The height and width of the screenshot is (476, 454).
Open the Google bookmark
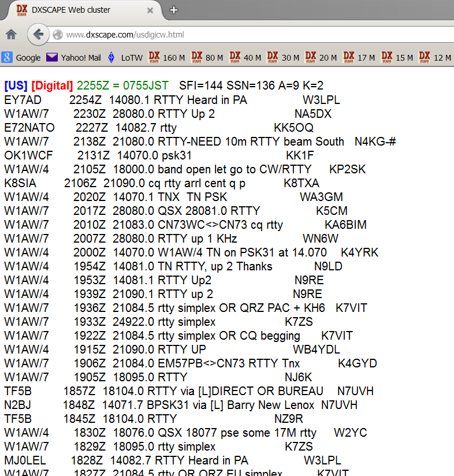pos(21,57)
